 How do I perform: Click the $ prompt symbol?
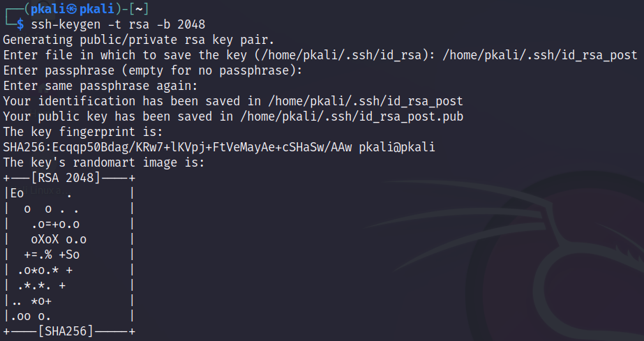point(21,24)
